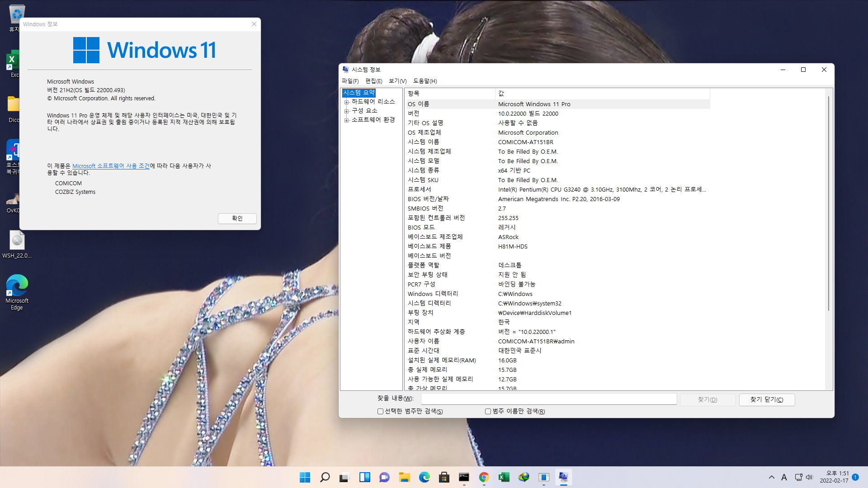
Task: Launch File Explorer from the taskbar
Action: pos(404,477)
